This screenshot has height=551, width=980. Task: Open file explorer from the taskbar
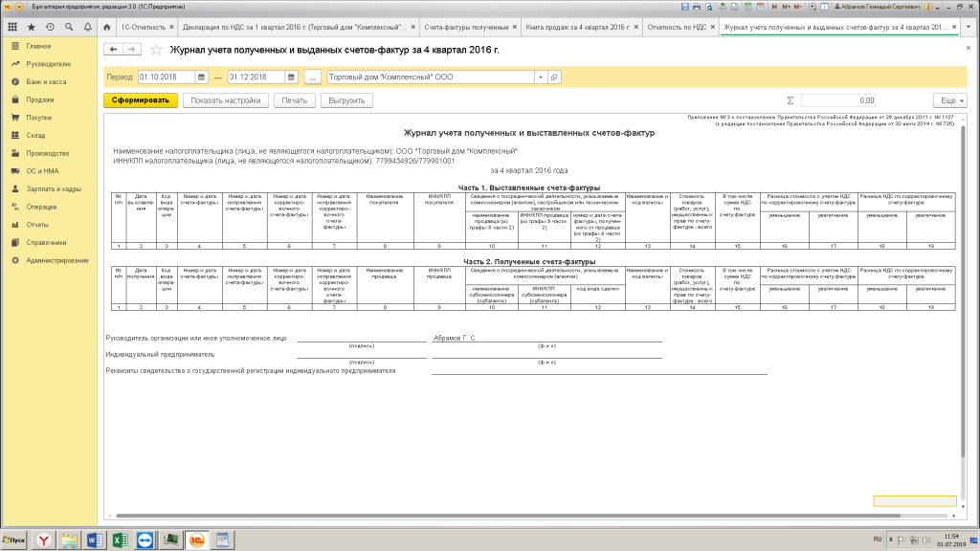[x=69, y=540]
